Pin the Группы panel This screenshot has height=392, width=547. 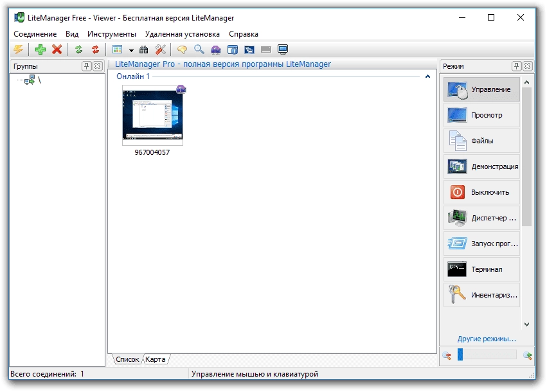[x=87, y=66]
